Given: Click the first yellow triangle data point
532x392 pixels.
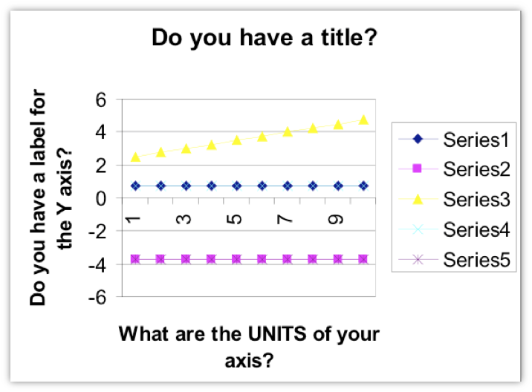Looking at the screenshot, I should pos(135,157).
